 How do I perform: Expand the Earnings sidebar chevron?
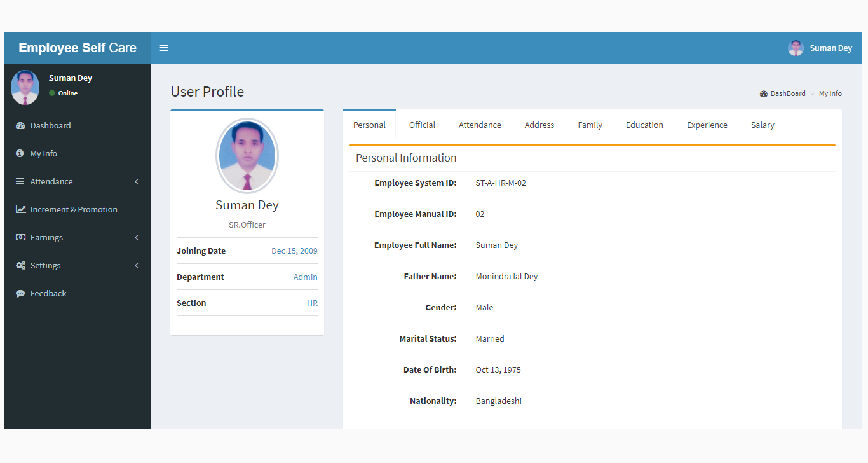(x=137, y=238)
